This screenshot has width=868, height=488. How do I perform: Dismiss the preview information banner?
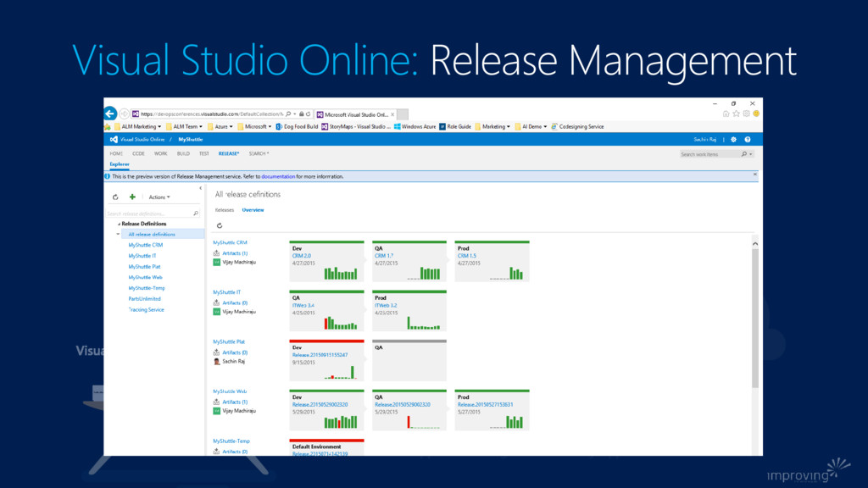[x=754, y=175]
